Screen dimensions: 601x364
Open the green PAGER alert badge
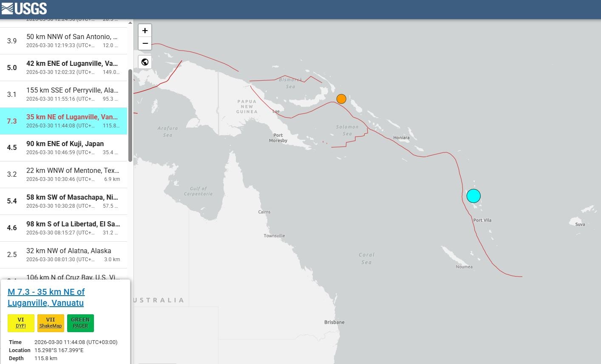pyautogui.click(x=80, y=323)
